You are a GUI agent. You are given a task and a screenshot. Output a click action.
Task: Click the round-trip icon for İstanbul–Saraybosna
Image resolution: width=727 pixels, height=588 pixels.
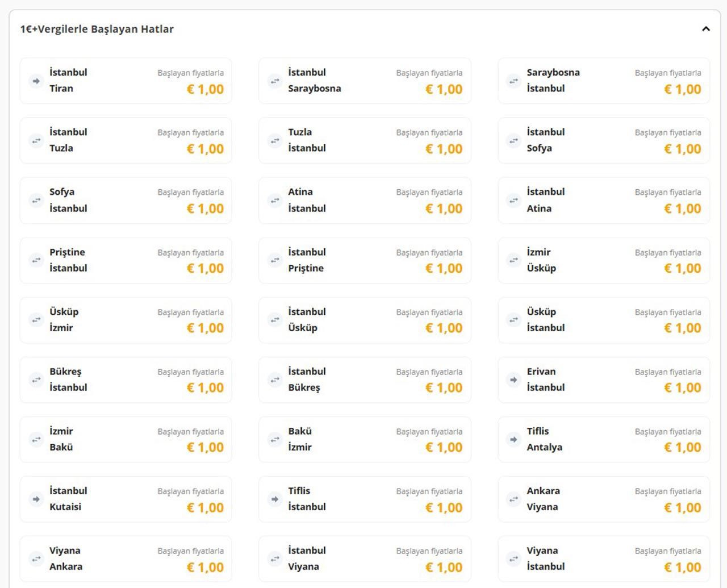coord(275,81)
